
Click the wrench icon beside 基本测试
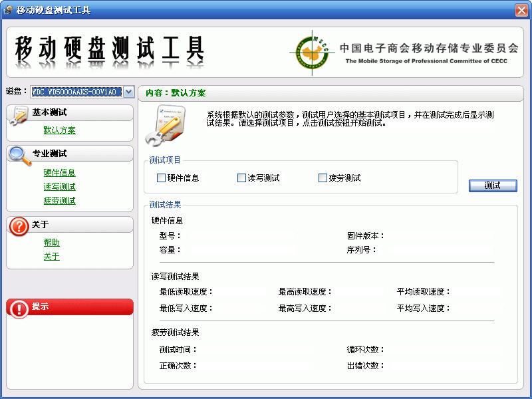click(17, 115)
